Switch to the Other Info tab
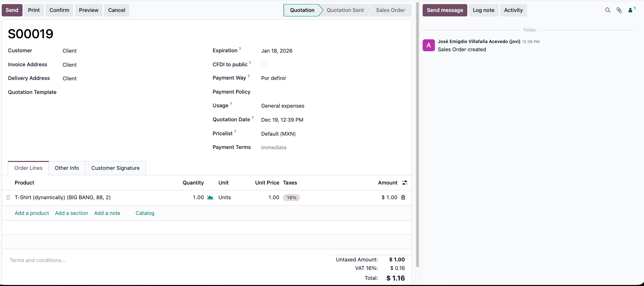644x286 pixels. [67, 168]
